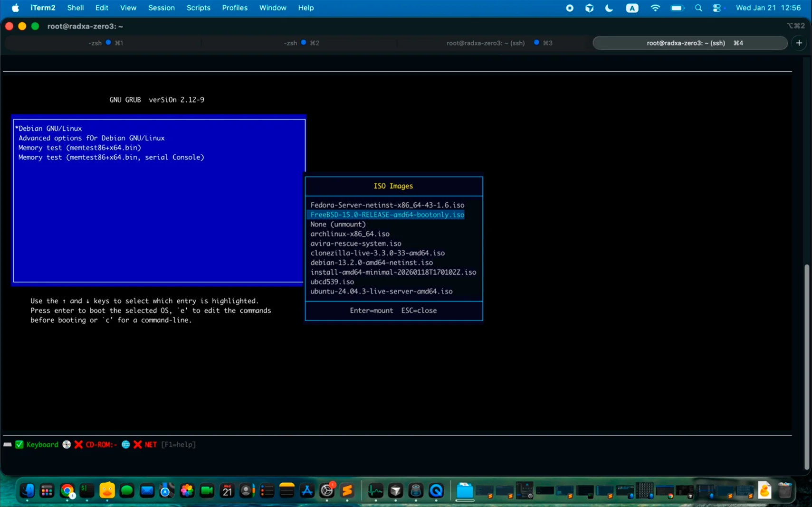
Task: Open Control Center from the menu bar
Action: click(x=718, y=8)
